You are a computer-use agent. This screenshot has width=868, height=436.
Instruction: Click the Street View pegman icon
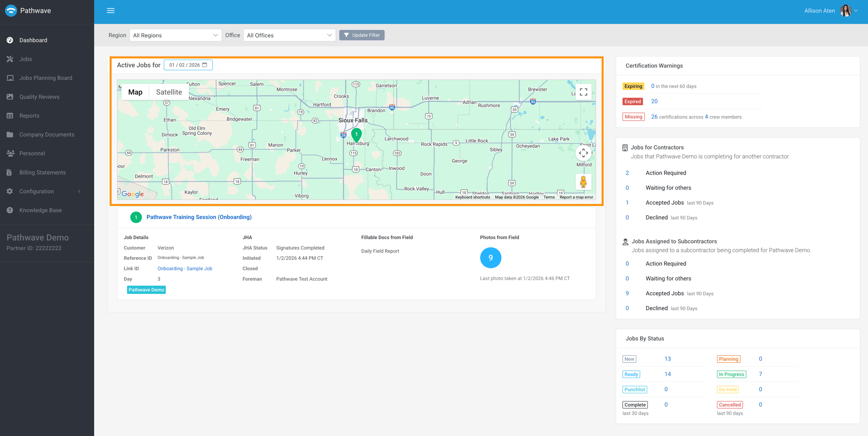click(583, 182)
